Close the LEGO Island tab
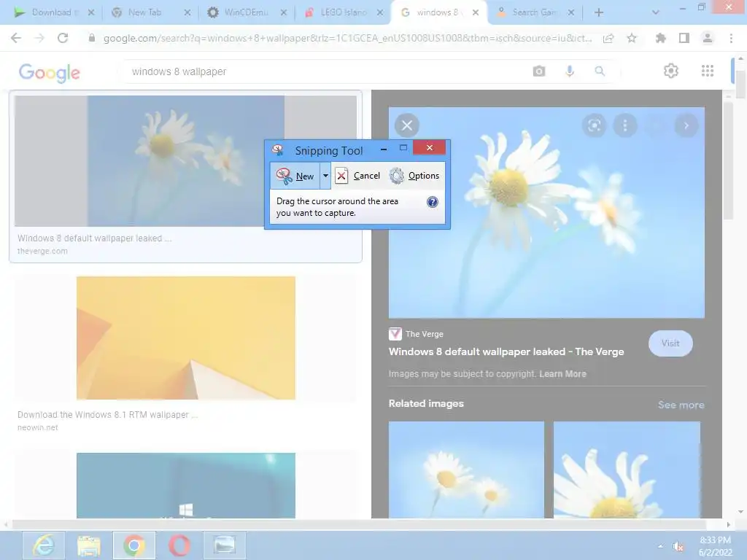Image resolution: width=747 pixels, height=560 pixels. coord(379,12)
